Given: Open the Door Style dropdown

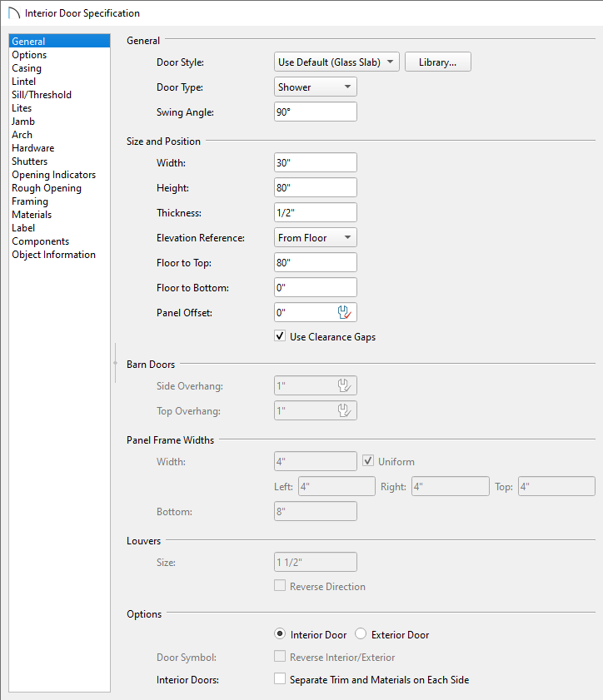Looking at the screenshot, I should pyautogui.click(x=336, y=62).
